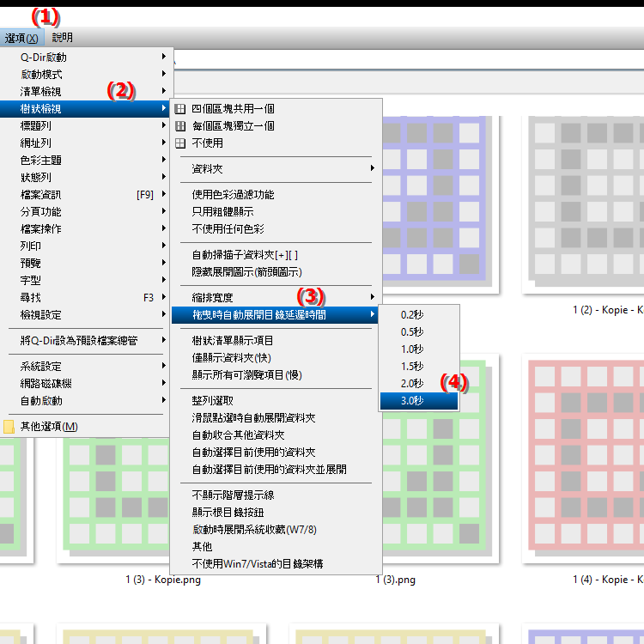Toggle 自動選擇目前使用的資料夾並展開
This screenshot has height=644, width=644.
(276, 470)
